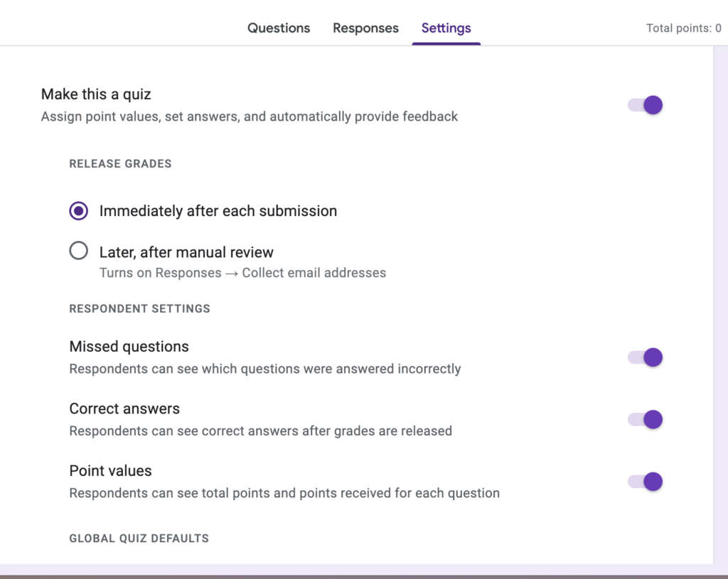Screen dimensions: 728x579
Task: Toggle the Correct answers switch
Action: pos(646,419)
